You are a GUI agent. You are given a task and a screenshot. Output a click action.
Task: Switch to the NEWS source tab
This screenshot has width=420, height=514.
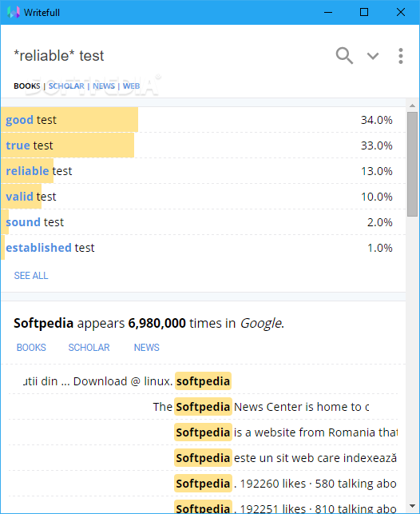[104, 86]
